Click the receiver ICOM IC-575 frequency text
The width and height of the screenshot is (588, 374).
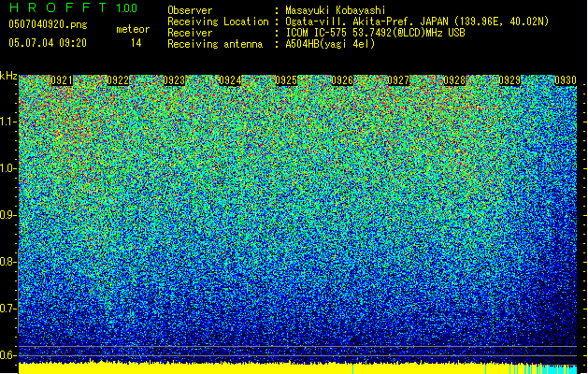coord(375,33)
